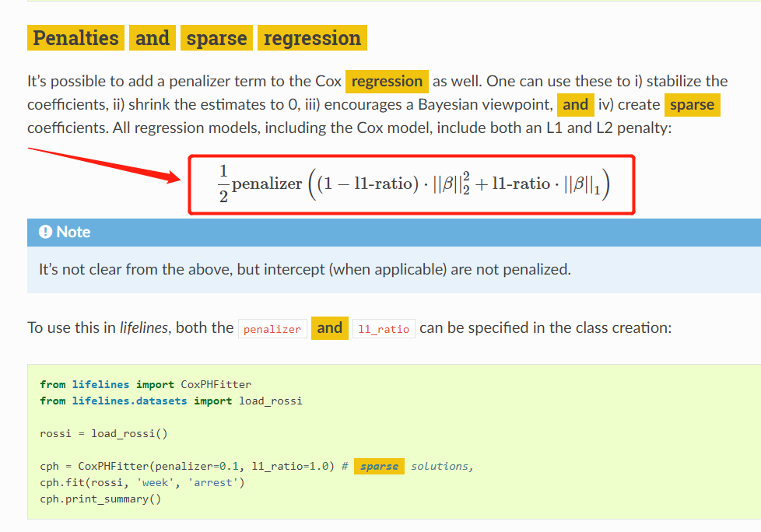Click the italic 'lifelines' word in the paragraph
This screenshot has height=532, width=761.
pos(144,327)
